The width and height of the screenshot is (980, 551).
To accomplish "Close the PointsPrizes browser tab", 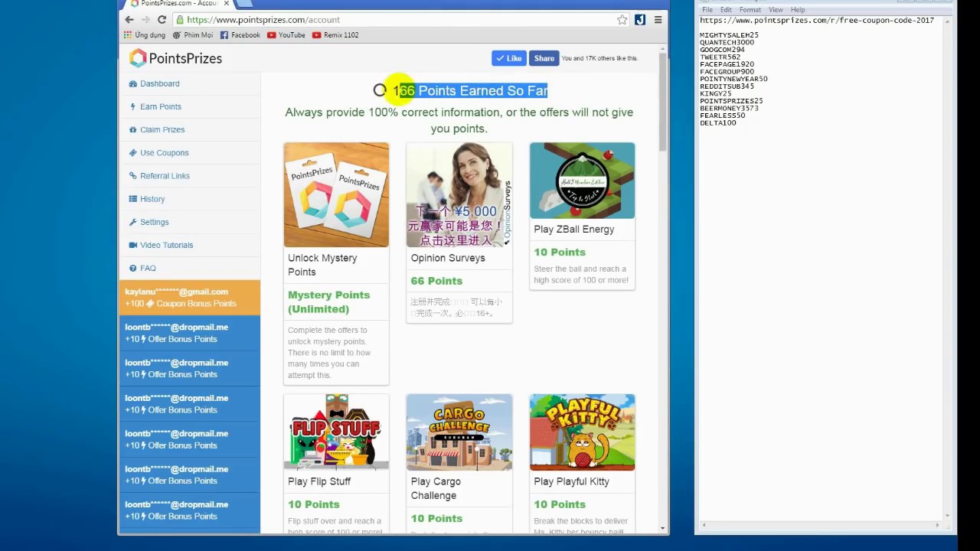I will (x=227, y=4).
